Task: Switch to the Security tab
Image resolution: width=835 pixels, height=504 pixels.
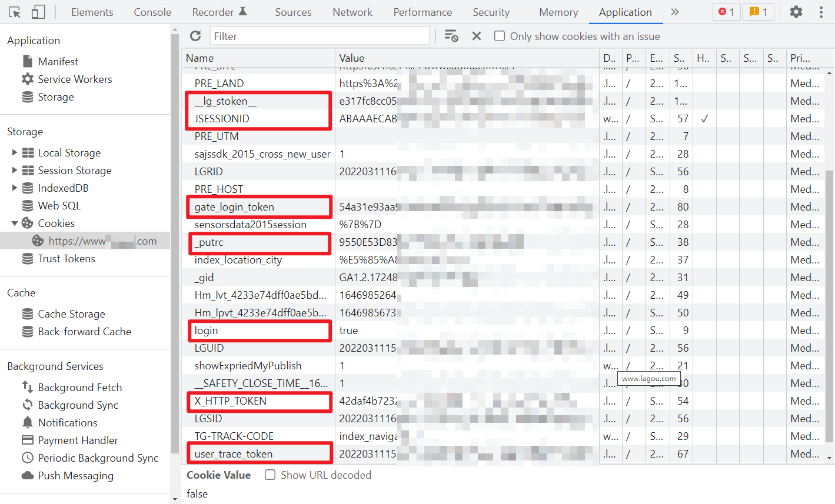Action: click(x=491, y=12)
